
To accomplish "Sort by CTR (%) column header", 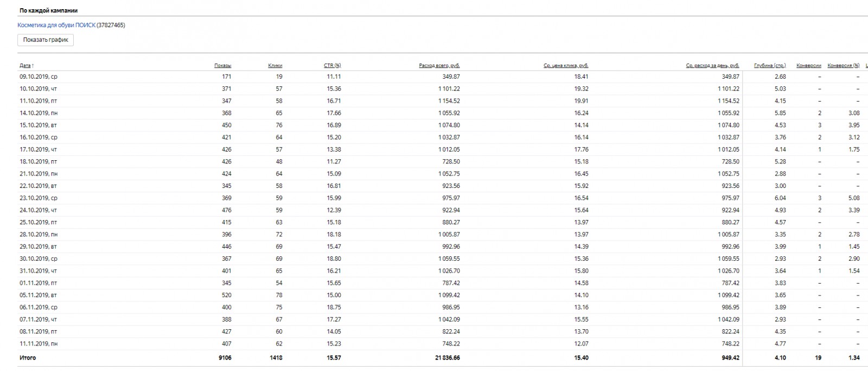I will point(332,66).
